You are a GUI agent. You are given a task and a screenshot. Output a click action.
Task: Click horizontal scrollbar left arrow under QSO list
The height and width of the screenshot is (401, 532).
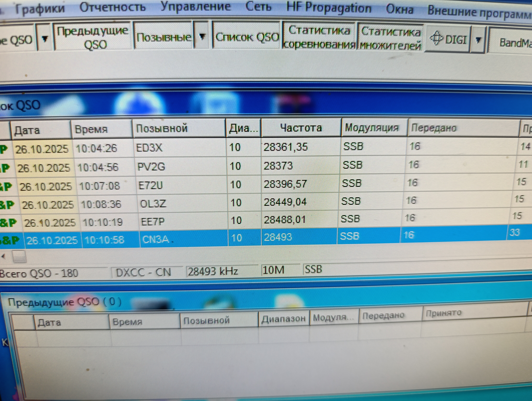point(3,256)
